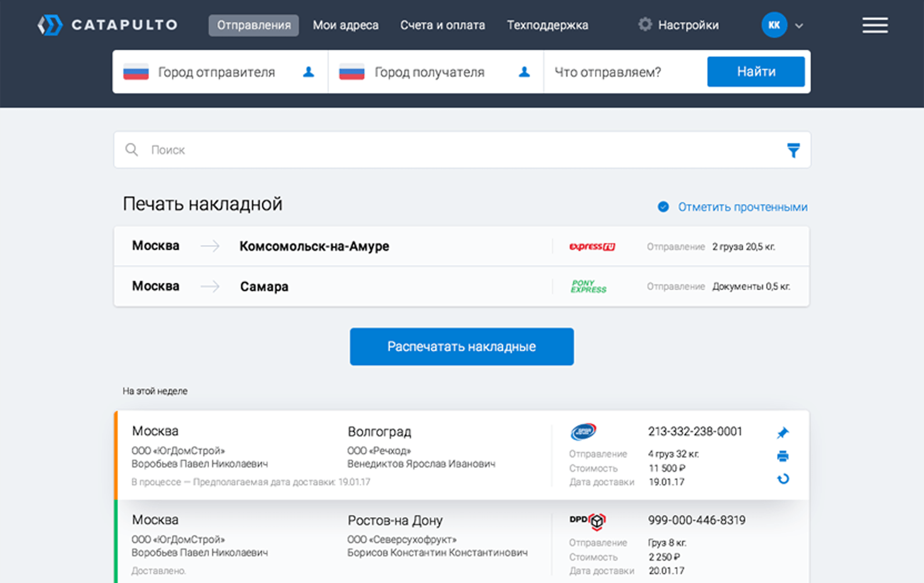This screenshot has width=924, height=583.
Task: Click the DPD carrier logo
Action: click(x=587, y=521)
